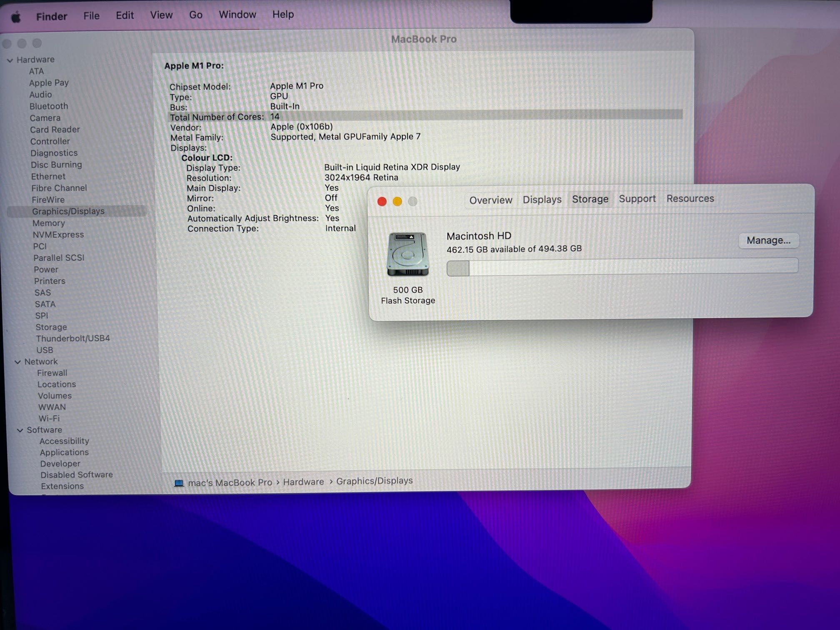This screenshot has height=630, width=840.
Task: Select USB in the sidebar
Action: click(45, 350)
